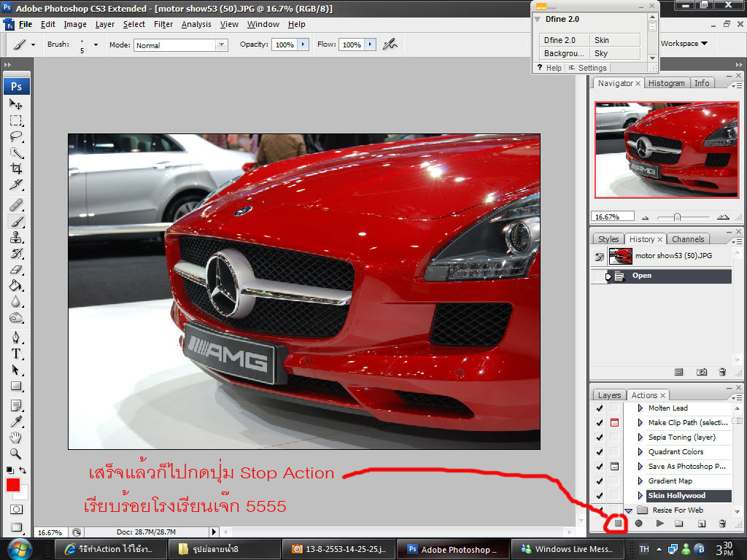Toggle check for Quadrant Colors action
The width and height of the screenshot is (747, 560).
coord(600,452)
